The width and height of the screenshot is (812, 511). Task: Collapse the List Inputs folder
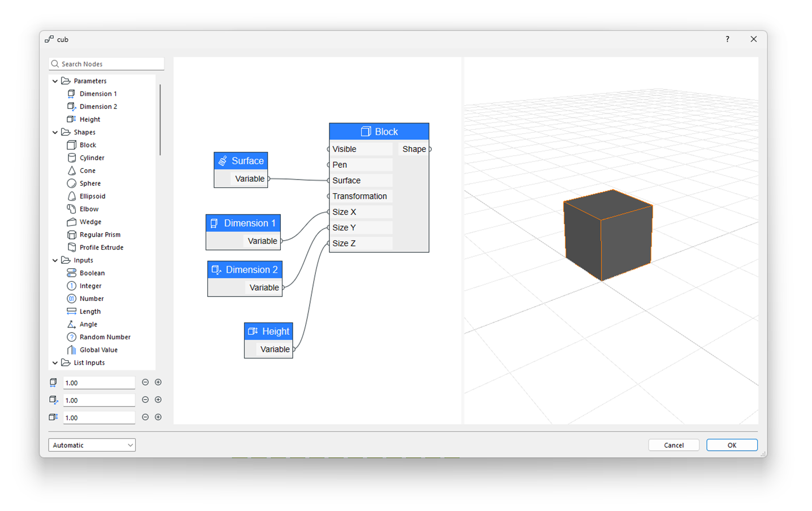tap(55, 363)
